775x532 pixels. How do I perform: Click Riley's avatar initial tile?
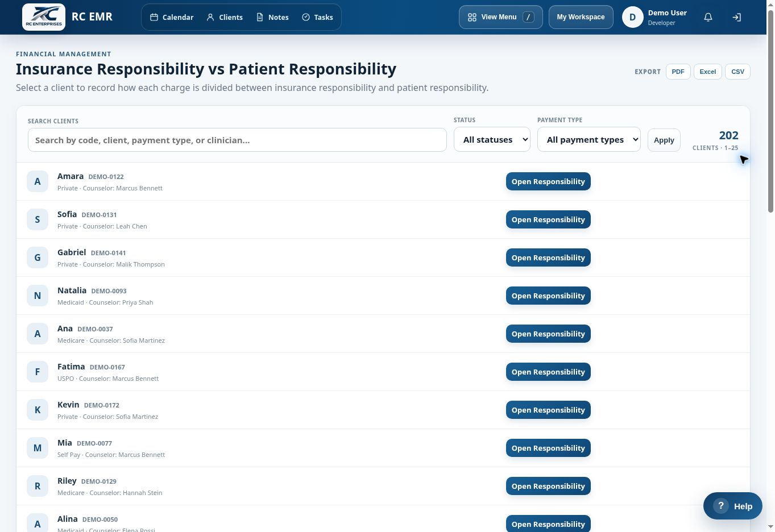pos(38,486)
